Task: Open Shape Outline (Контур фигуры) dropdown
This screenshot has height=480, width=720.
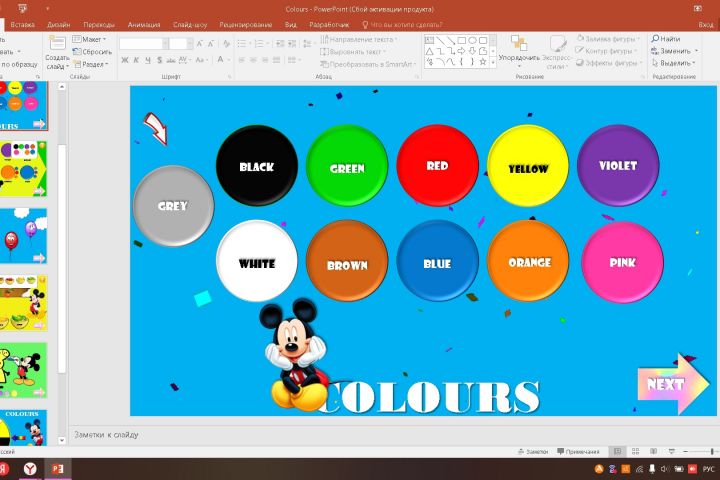Action: point(607,51)
